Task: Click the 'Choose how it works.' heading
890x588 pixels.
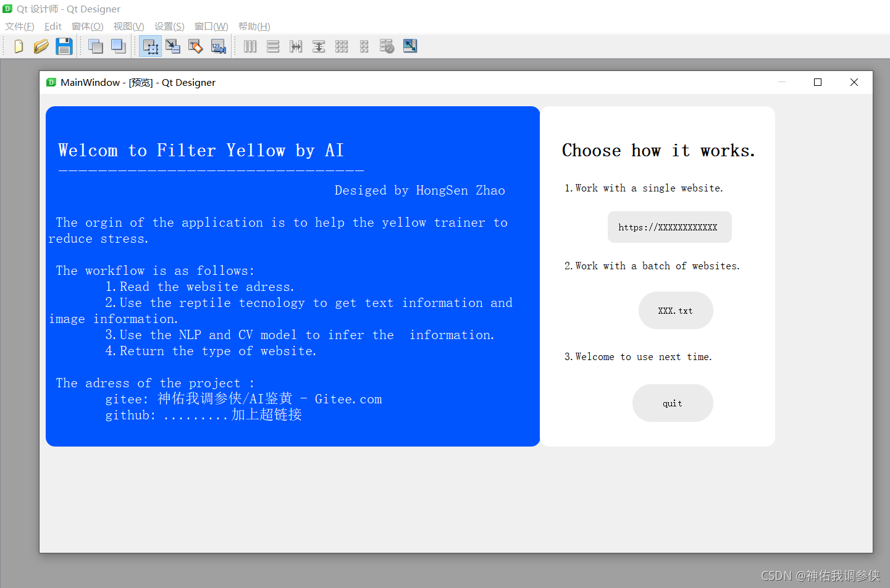Action: [658, 151]
